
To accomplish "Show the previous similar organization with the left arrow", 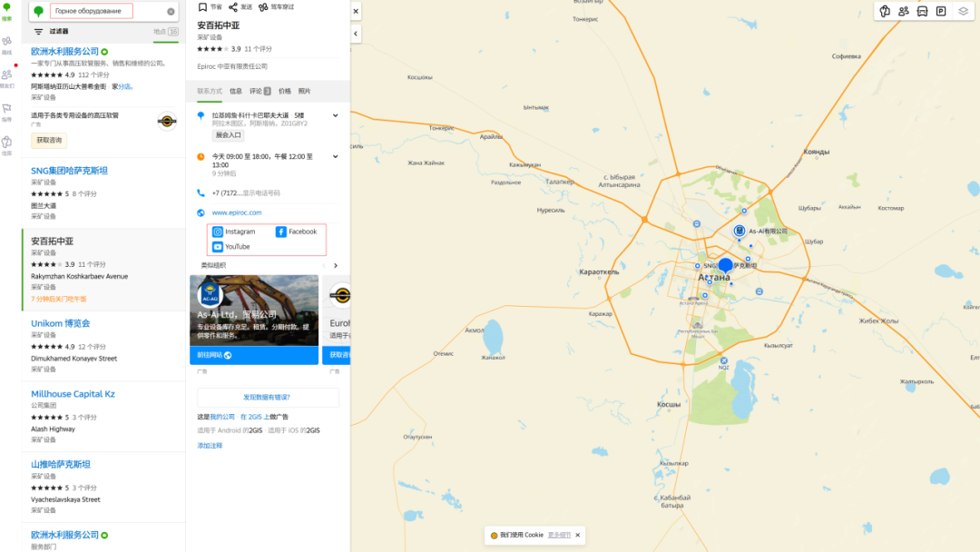I will point(324,266).
